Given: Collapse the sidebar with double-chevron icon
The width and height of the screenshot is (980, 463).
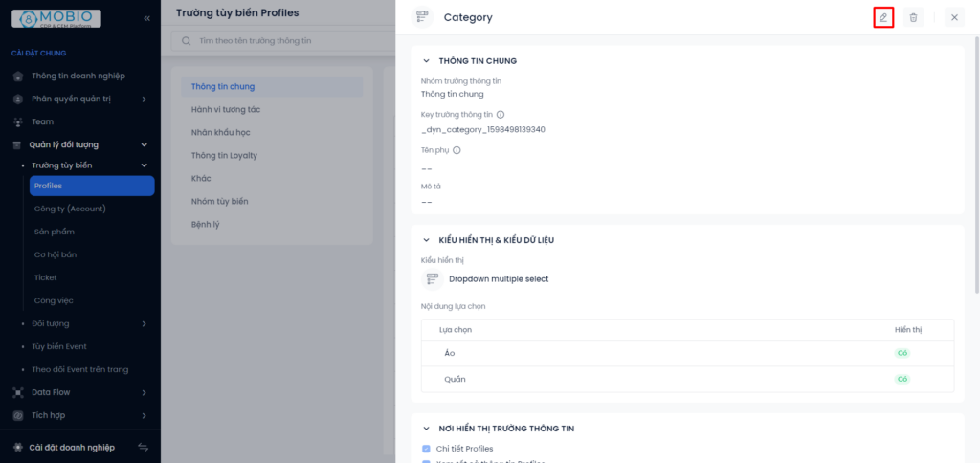Looking at the screenshot, I should click(146, 19).
